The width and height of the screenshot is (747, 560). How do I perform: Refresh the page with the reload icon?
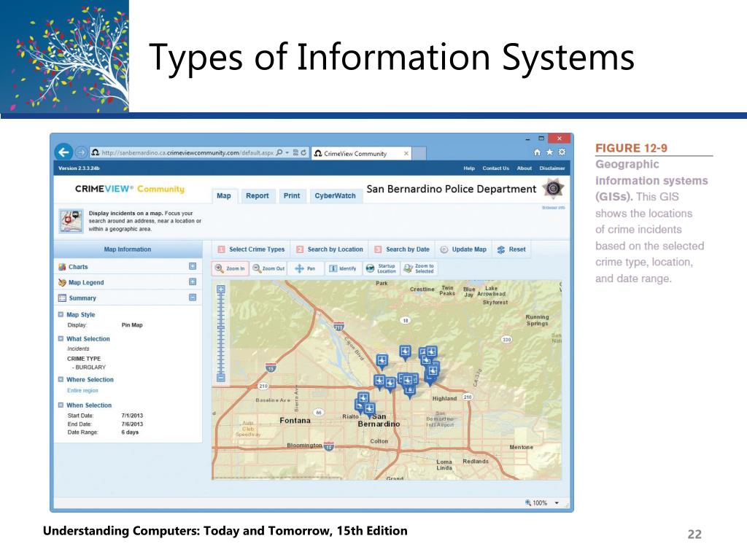[x=303, y=152]
